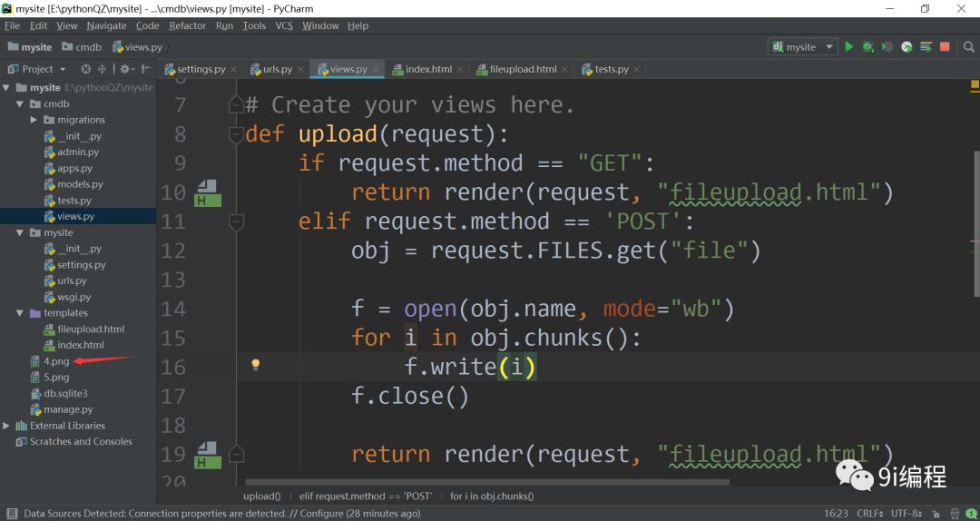Change UTF-8 file encoding

click(906, 514)
